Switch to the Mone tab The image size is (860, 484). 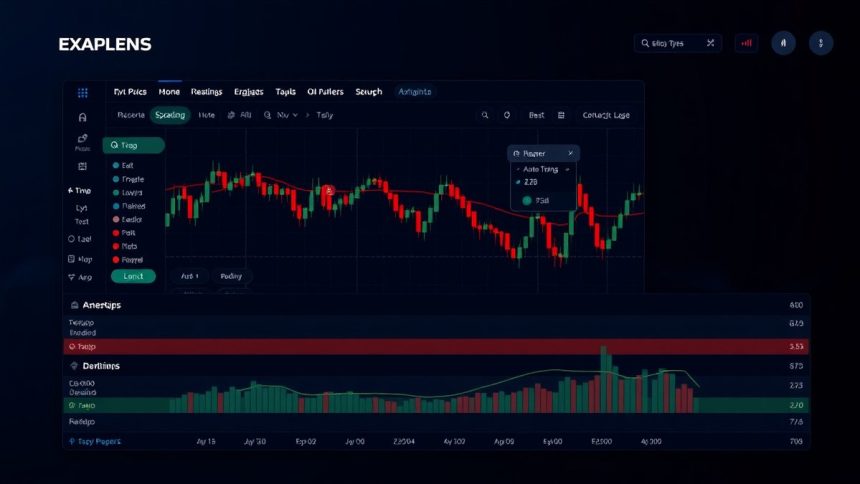click(x=168, y=91)
